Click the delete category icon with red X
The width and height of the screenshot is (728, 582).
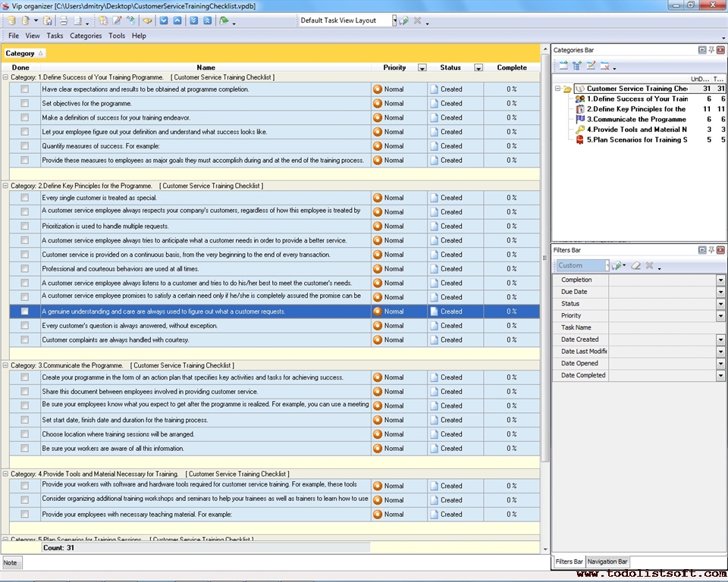pos(605,67)
